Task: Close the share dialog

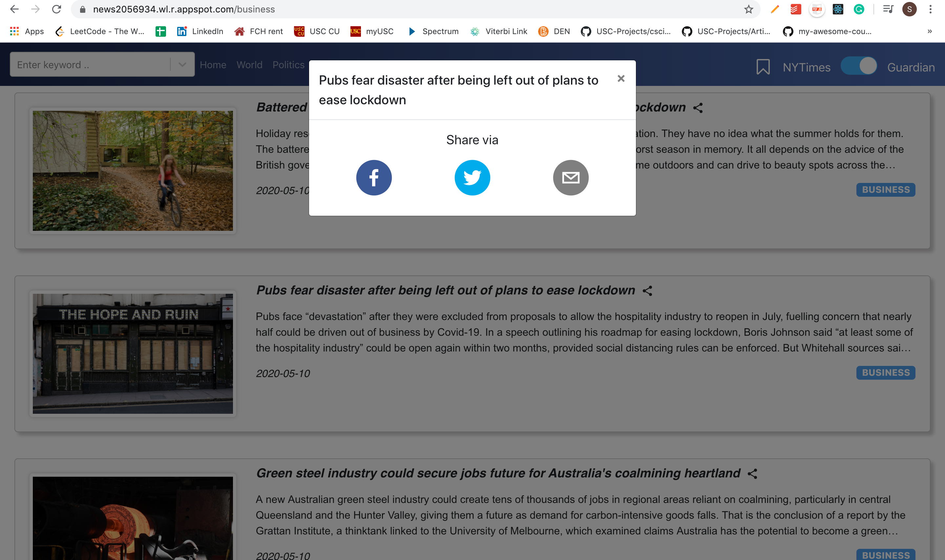Action: [621, 78]
